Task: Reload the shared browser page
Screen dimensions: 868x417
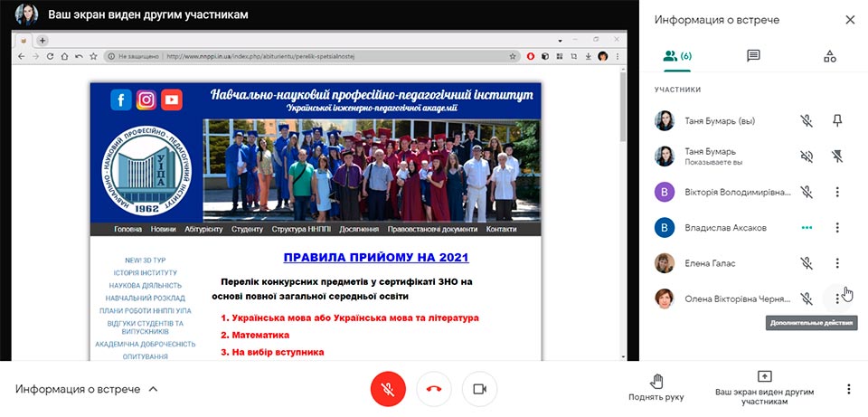Action: coord(50,56)
